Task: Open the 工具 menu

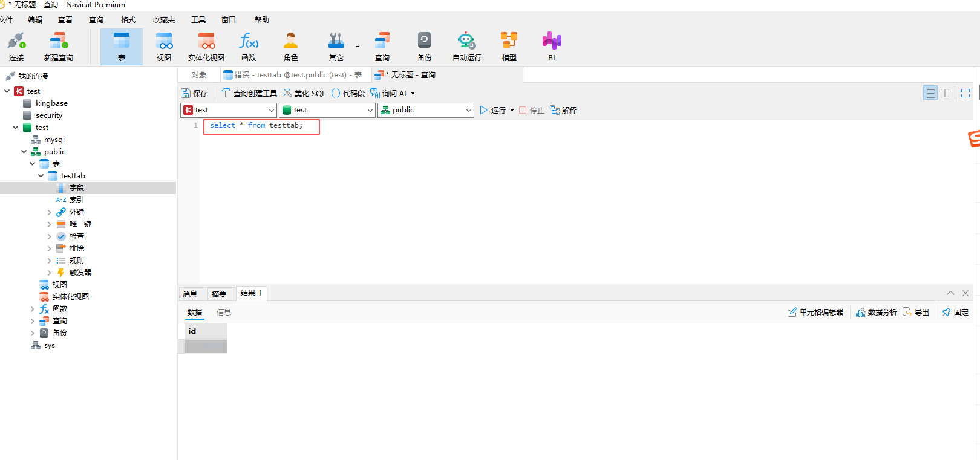Action: [198, 20]
